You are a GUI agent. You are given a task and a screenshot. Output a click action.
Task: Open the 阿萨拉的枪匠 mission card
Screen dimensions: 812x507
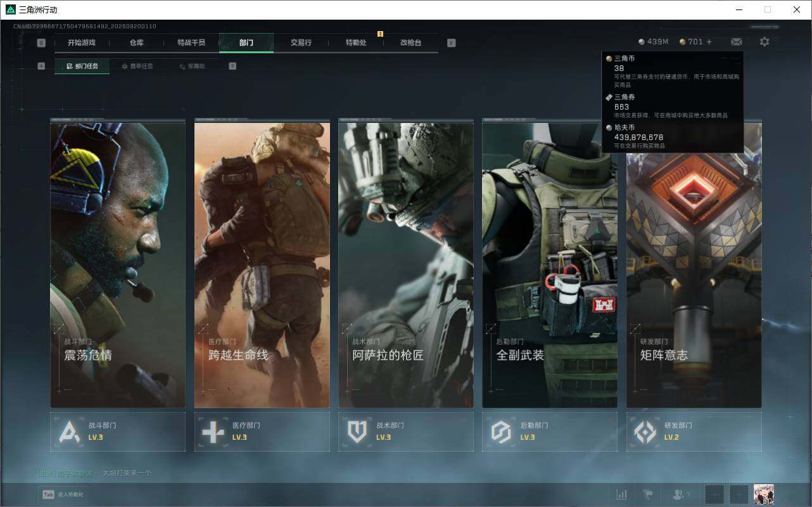(x=406, y=264)
